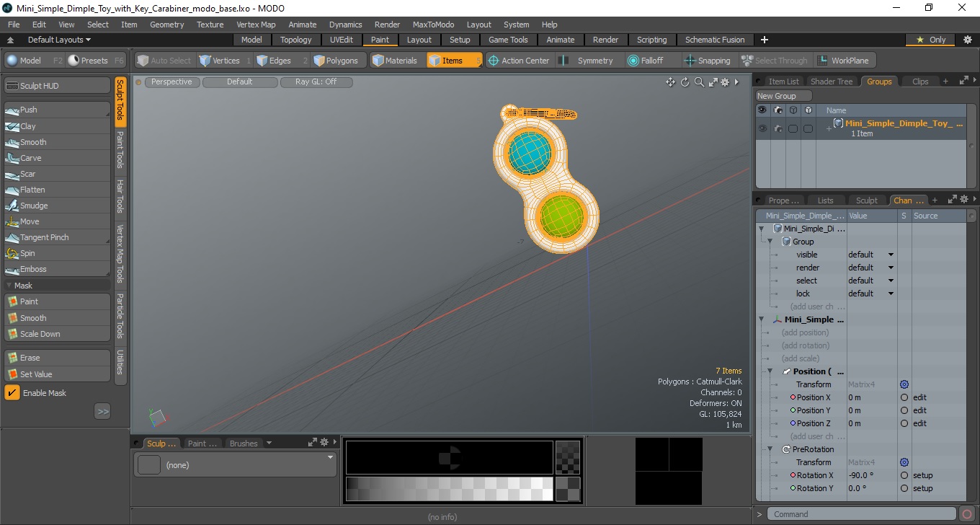Toggle the record circle beside Command field
Viewport: 980px width, 525px height.
click(x=968, y=514)
